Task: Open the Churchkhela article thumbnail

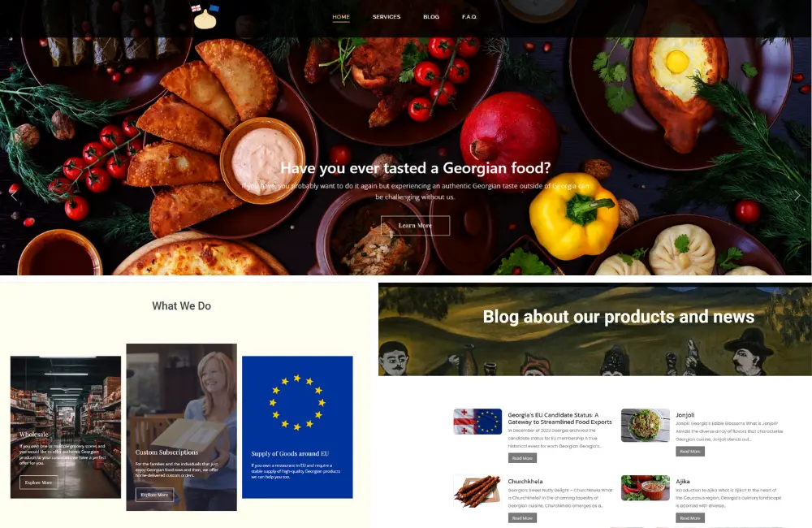Action: click(x=477, y=491)
